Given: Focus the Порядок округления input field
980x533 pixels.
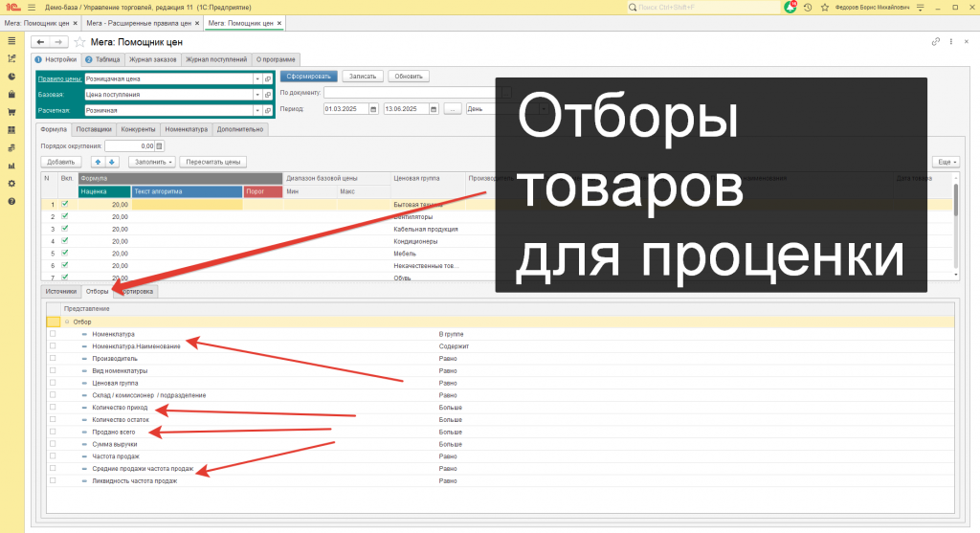Looking at the screenshot, I should [x=130, y=146].
